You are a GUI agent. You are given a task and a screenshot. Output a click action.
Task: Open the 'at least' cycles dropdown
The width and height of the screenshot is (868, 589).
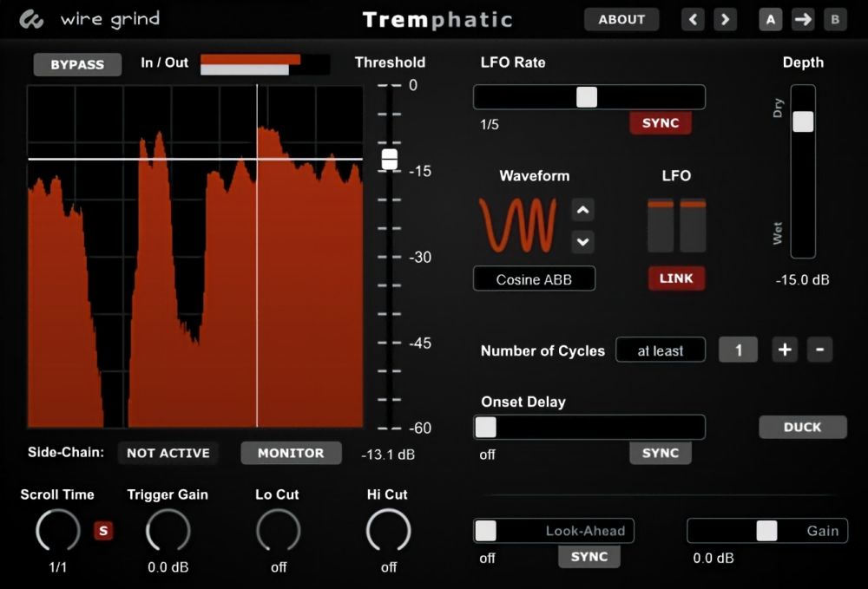661,350
